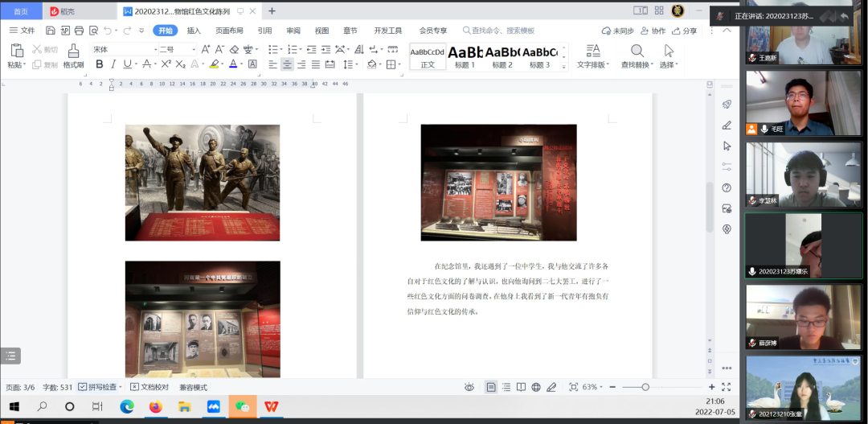This screenshot has width=868, height=424.
Task: Click the Share (分享) button
Action: point(684,31)
